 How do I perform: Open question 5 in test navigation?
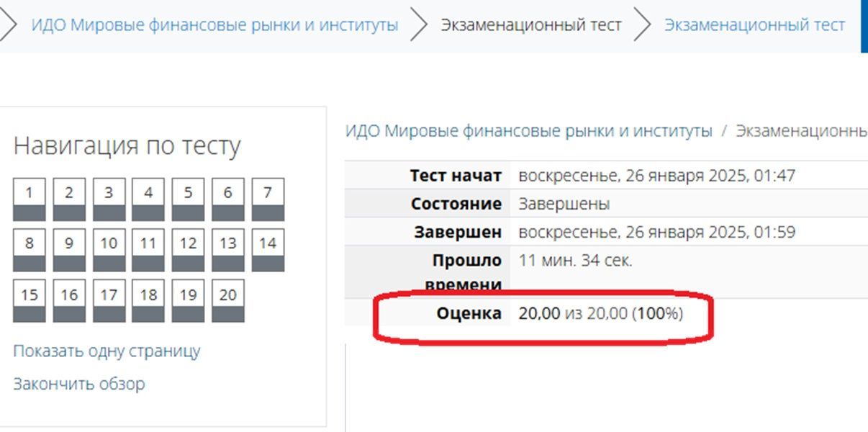pyautogui.click(x=188, y=199)
